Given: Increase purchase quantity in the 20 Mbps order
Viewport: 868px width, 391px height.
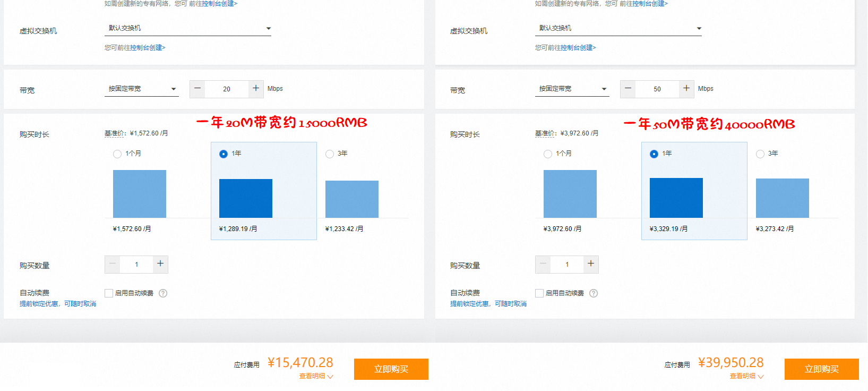Looking at the screenshot, I should click(x=160, y=264).
